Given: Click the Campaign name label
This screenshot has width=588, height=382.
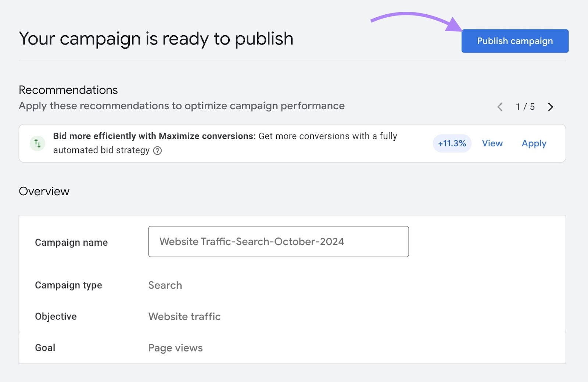Looking at the screenshot, I should coord(71,242).
